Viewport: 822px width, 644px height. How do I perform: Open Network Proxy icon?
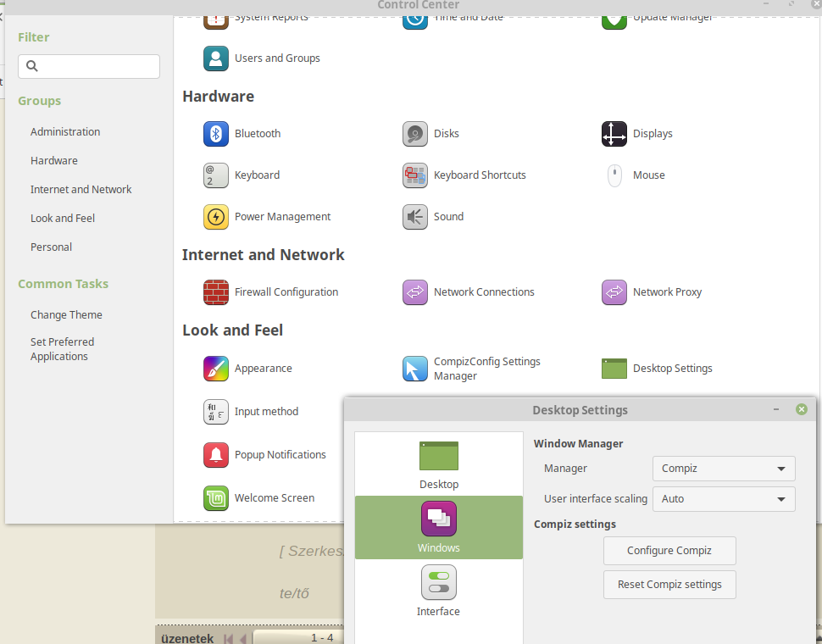(x=614, y=291)
